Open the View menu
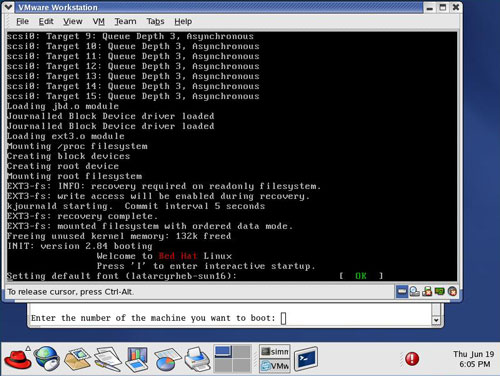Screen dimensions: 500x376 [x=73, y=21]
